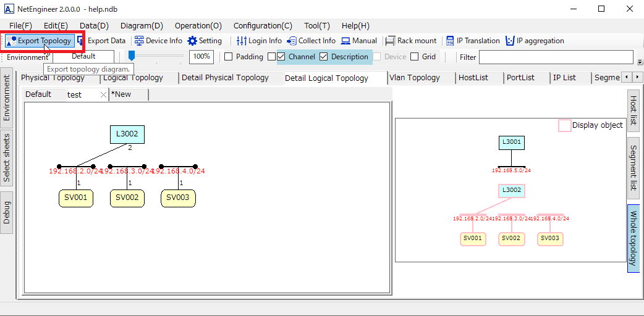Expand the toolbar overflow arrow
Screen dimensions: 644x316
click(x=640, y=62)
